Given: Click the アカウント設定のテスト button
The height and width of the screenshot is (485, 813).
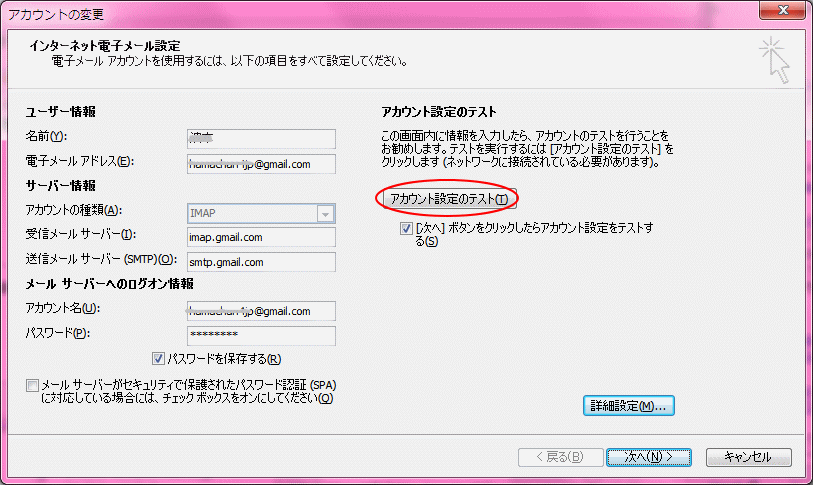Looking at the screenshot, I should click(449, 199).
